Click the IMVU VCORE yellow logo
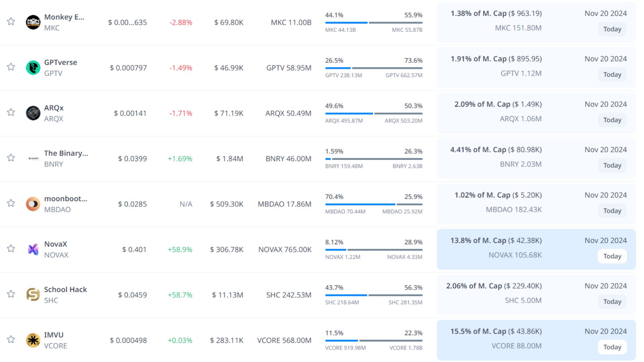Viewport: 644px width, 362px height. pos(33,340)
